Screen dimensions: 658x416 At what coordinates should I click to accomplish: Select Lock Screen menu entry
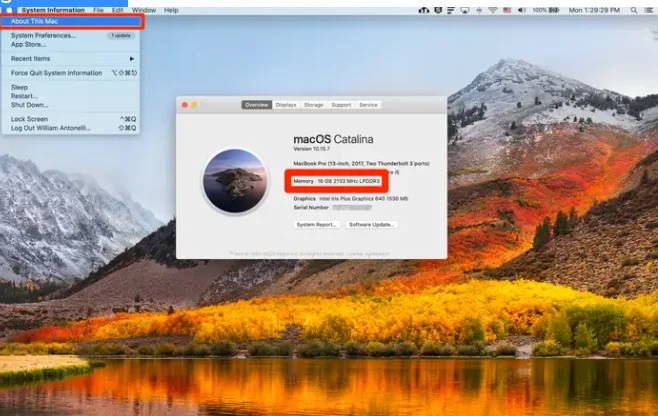(70, 119)
